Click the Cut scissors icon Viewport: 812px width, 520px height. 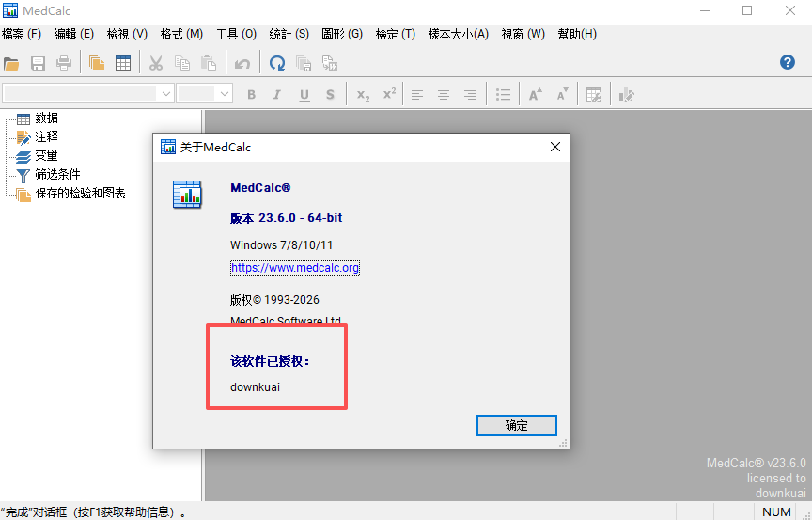(x=155, y=64)
